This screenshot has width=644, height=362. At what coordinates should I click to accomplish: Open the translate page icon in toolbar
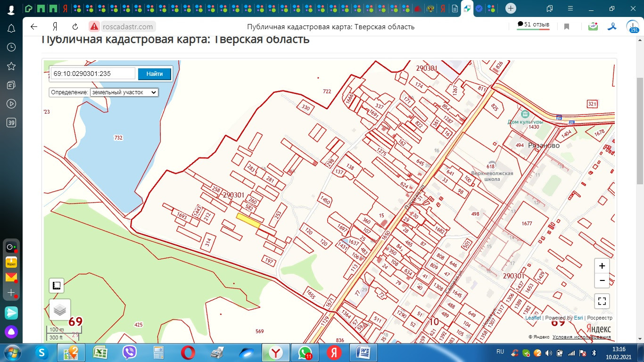point(611,27)
